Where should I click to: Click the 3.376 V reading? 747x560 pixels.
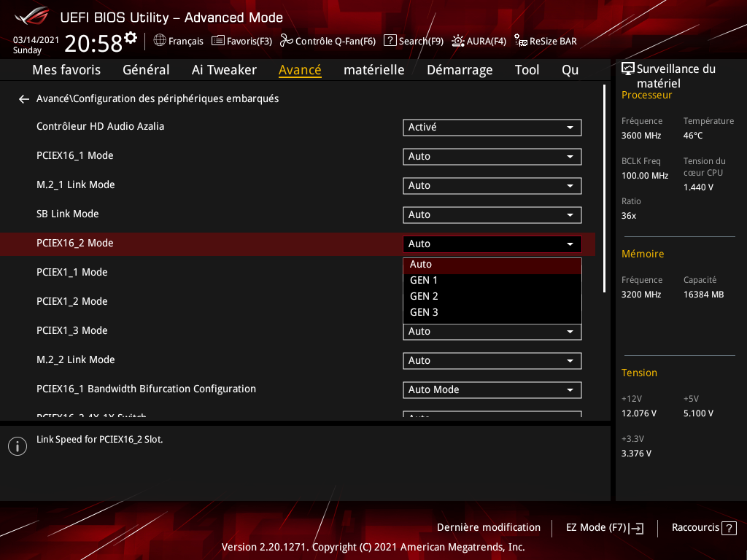click(636, 454)
